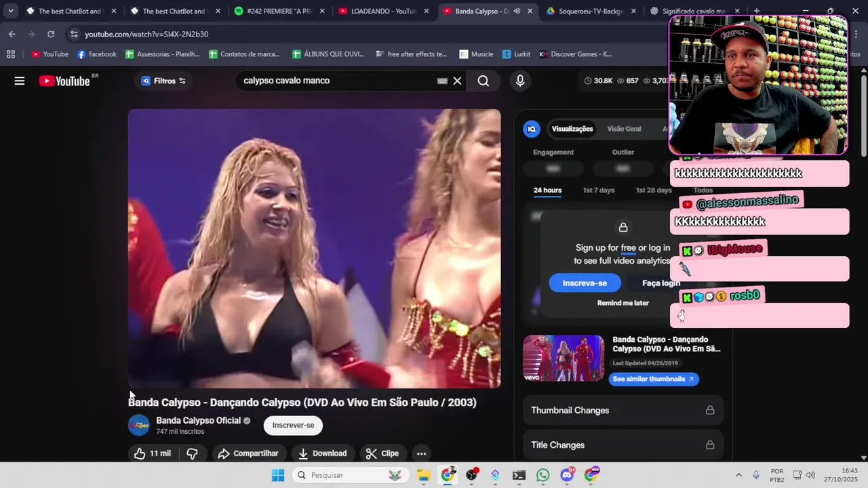Screen dimensions: 868x488
Task: Click the blue Inscreva-se sign-up button
Action: pyautogui.click(x=585, y=283)
